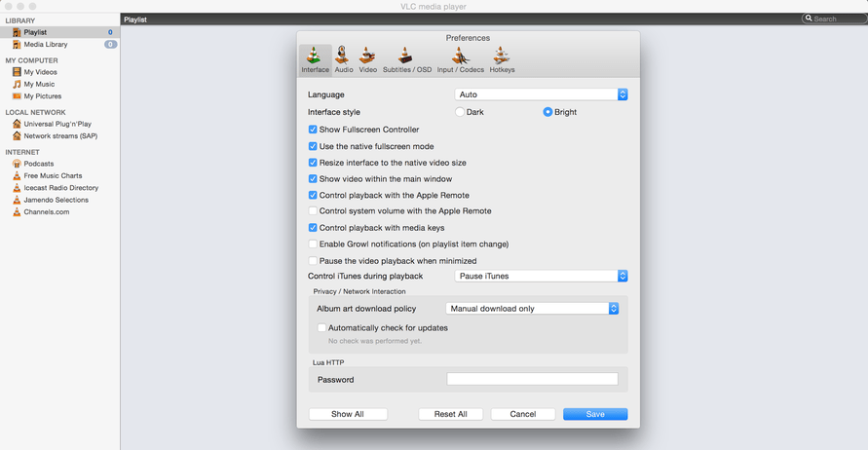Select the Bright interface style

pos(547,112)
